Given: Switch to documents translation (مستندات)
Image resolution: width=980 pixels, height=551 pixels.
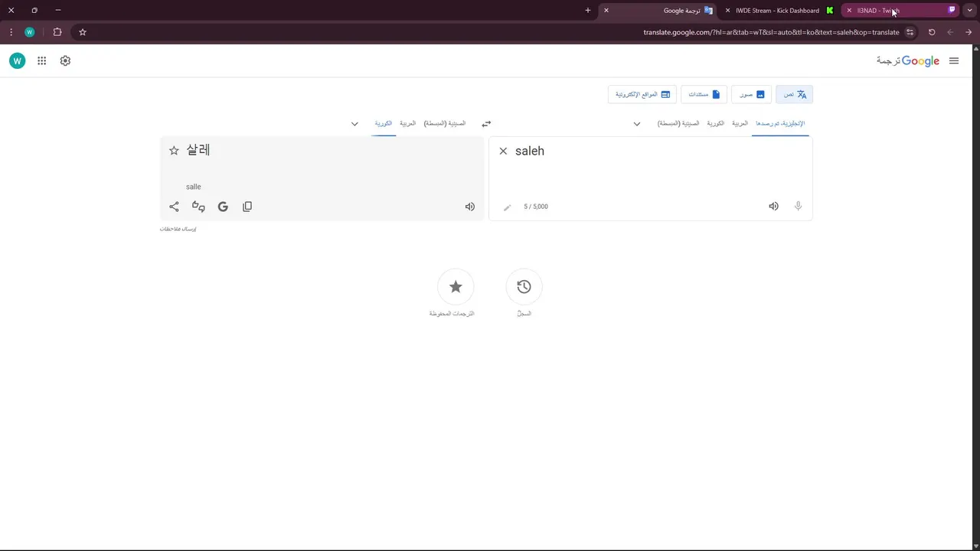Looking at the screenshot, I should [x=704, y=94].
